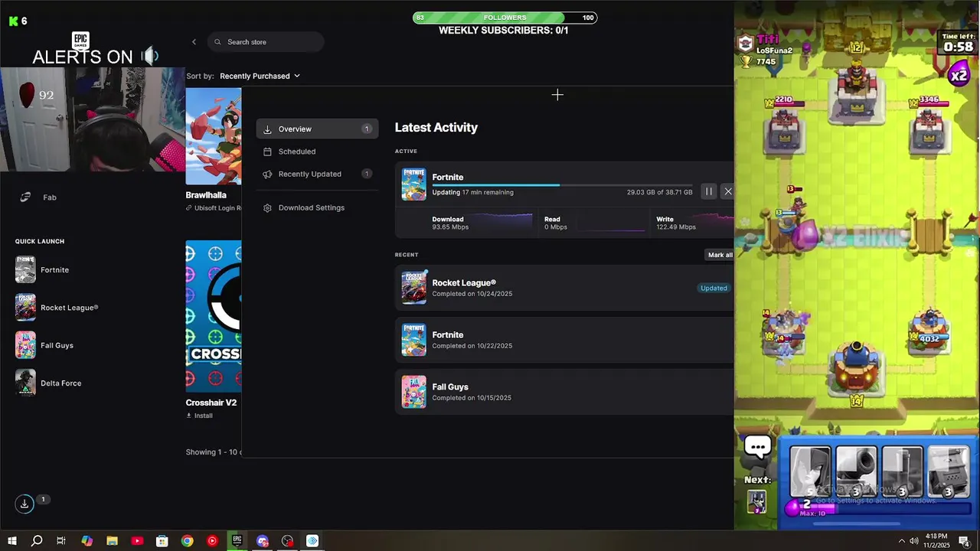Viewport: 980px width, 551px height.
Task: Click the Next card preview in Clash Royale
Action: point(756,501)
